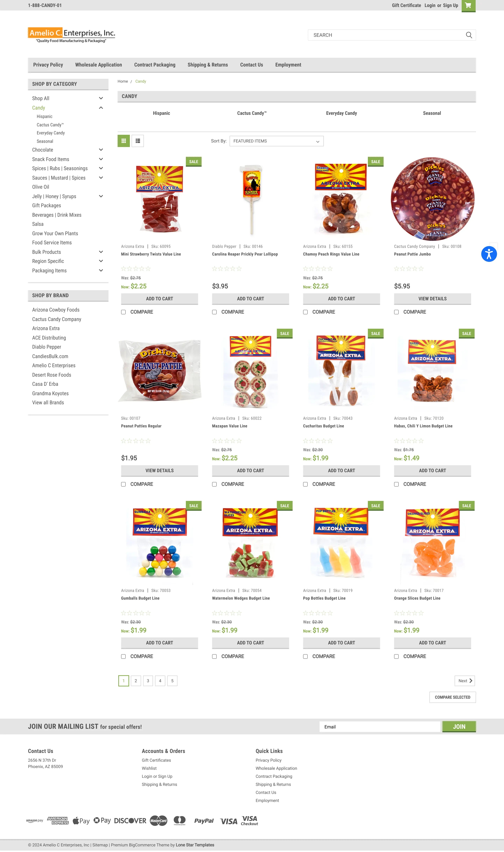Switch to grid view layout
The image size is (504, 852).
point(124,141)
